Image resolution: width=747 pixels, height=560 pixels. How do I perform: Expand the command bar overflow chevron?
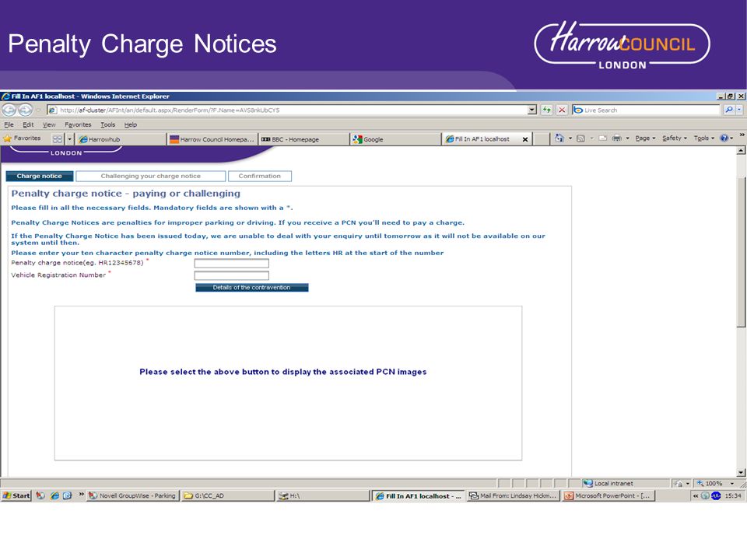point(742,135)
